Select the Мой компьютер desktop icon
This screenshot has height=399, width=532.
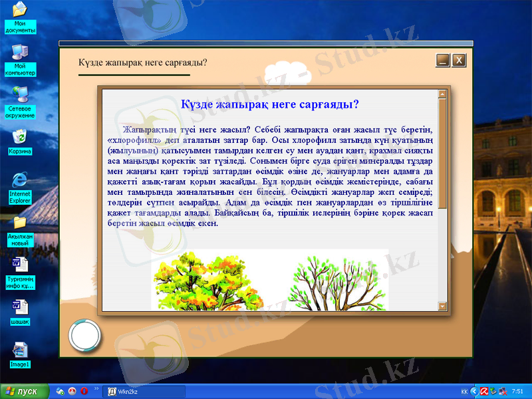(x=20, y=53)
